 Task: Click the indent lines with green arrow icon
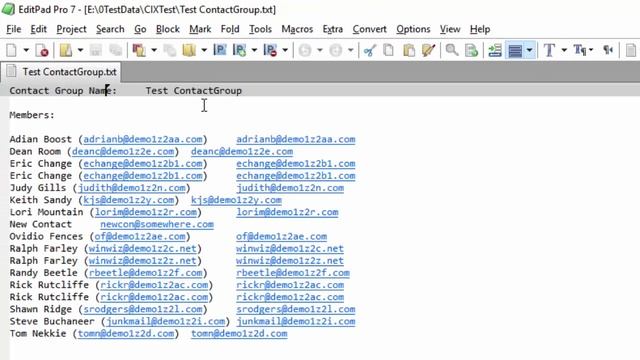[495, 51]
